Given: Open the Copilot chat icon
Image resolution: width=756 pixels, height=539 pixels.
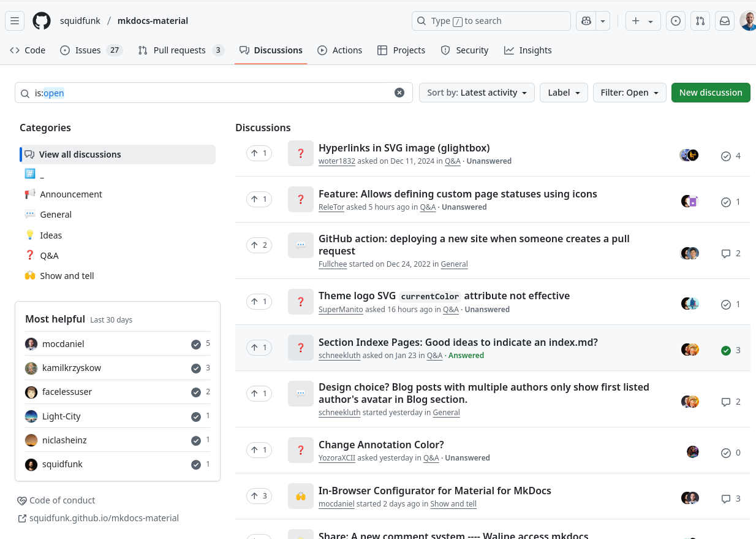Looking at the screenshot, I should tap(586, 21).
